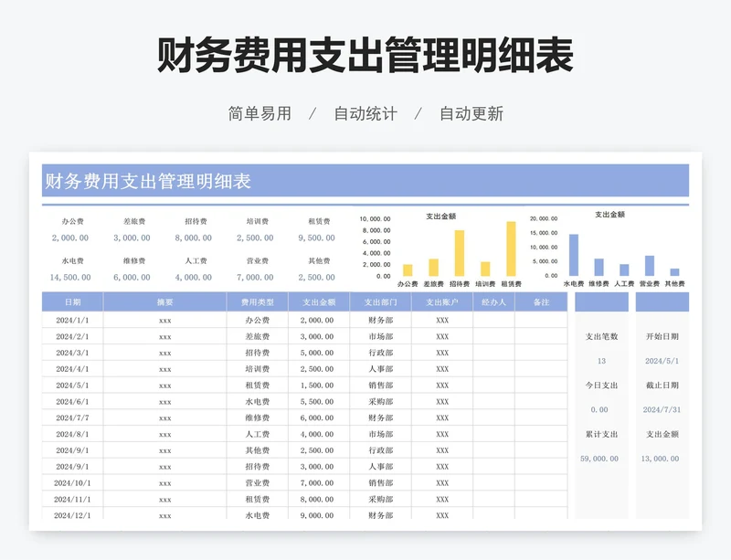Select the 13,000.00 value in the date panel

click(660, 459)
